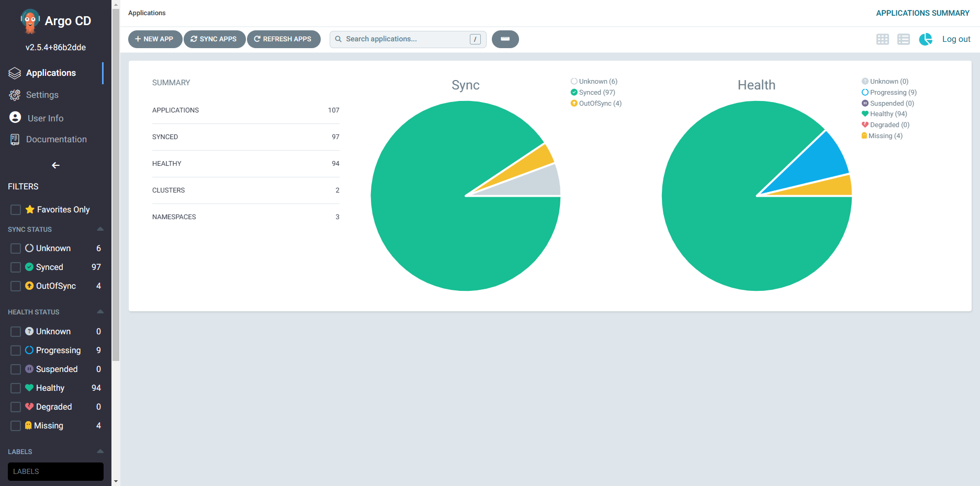
Task: Check the Synced sync status filter
Action: coord(16,267)
